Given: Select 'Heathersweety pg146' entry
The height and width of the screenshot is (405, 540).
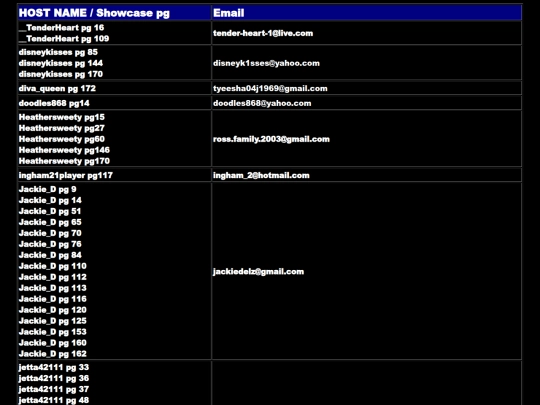Looking at the screenshot, I should click(x=64, y=150).
